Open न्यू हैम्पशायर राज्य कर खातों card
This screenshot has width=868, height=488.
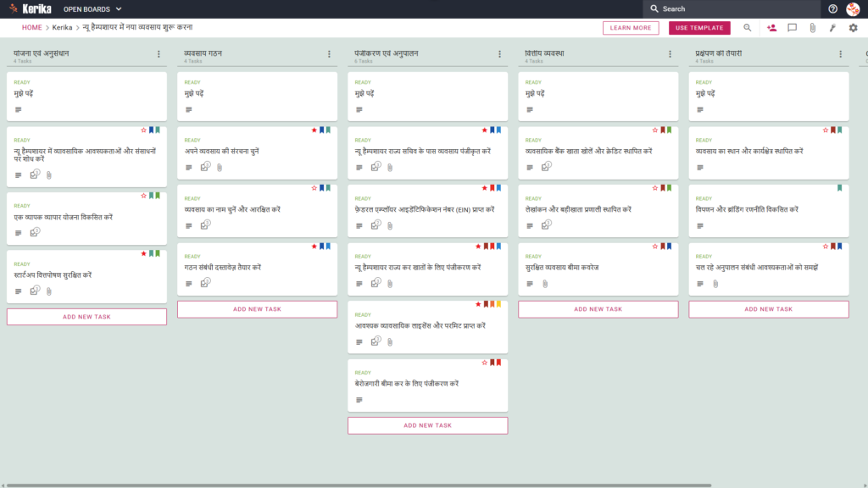[428, 269]
